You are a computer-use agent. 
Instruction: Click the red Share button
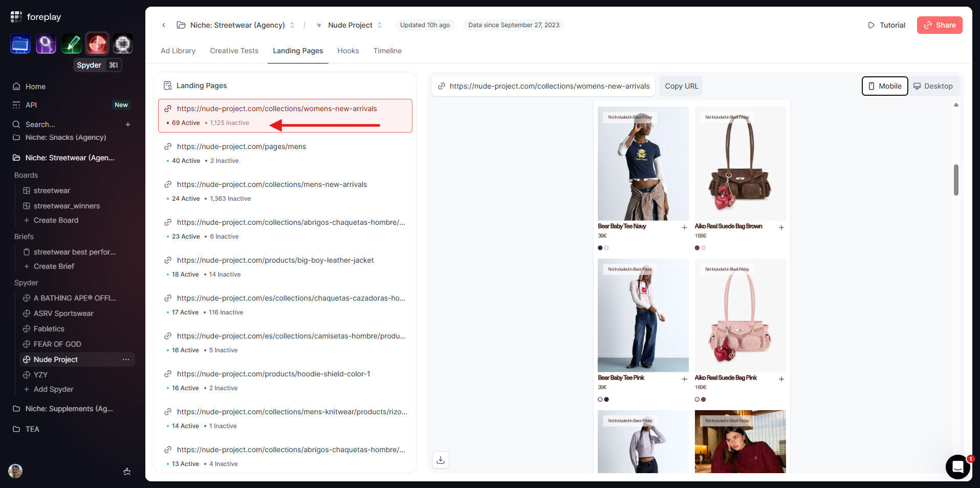[940, 25]
